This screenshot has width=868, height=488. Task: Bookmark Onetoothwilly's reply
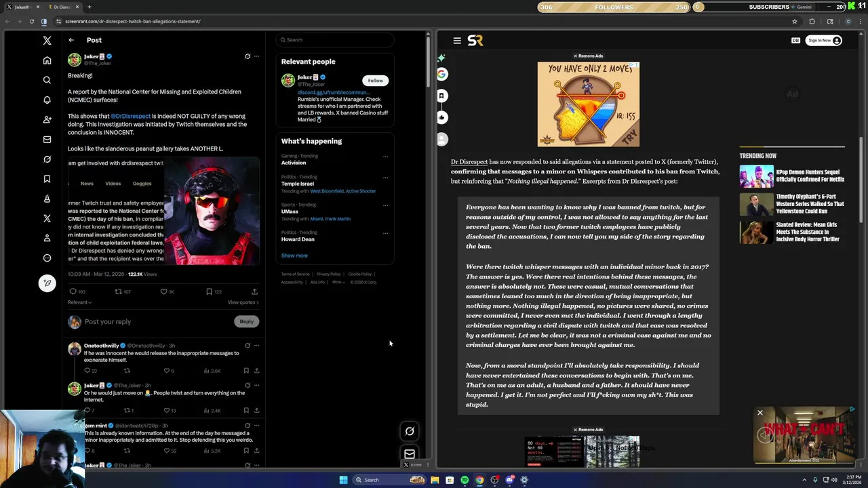pos(246,371)
